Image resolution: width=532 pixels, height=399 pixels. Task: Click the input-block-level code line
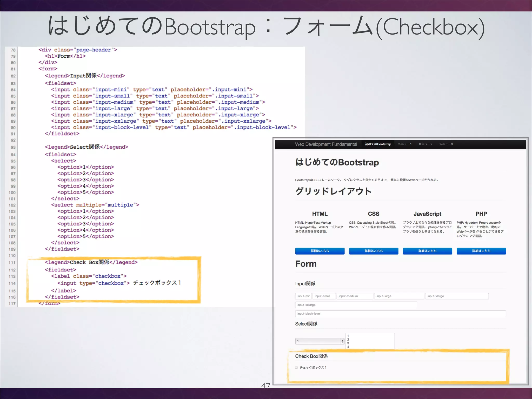(174, 128)
